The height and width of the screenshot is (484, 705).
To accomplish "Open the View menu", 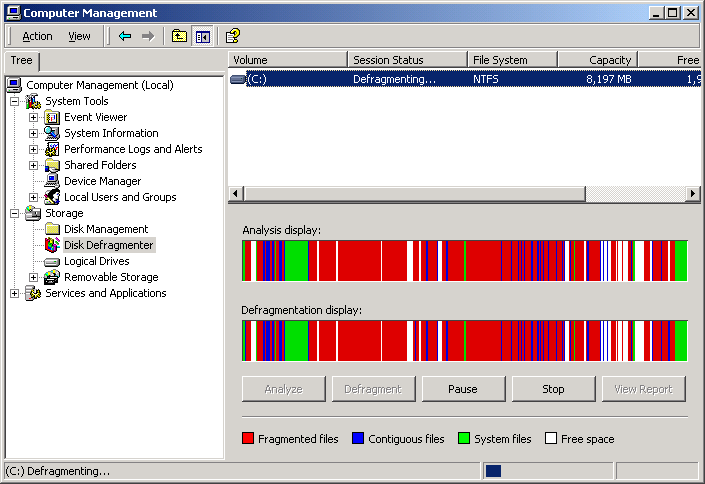I will tap(79, 36).
